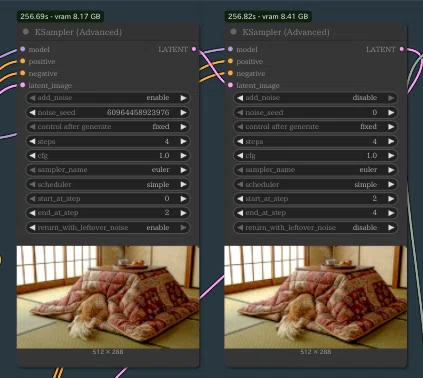Click the 512 × 288 label under left preview

pyautogui.click(x=108, y=352)
